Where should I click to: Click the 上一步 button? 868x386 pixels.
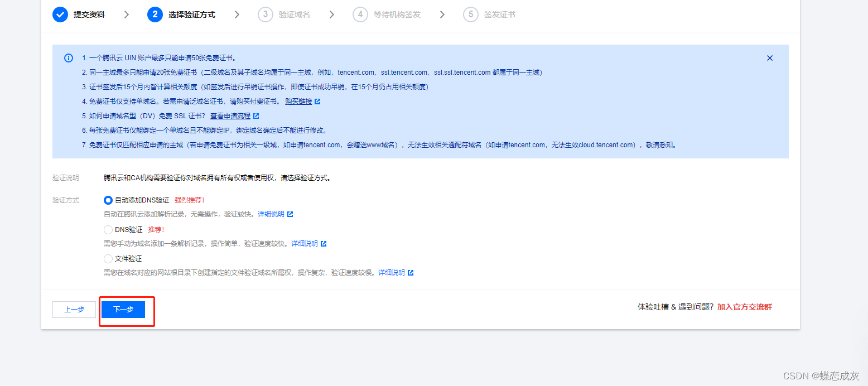74,310
